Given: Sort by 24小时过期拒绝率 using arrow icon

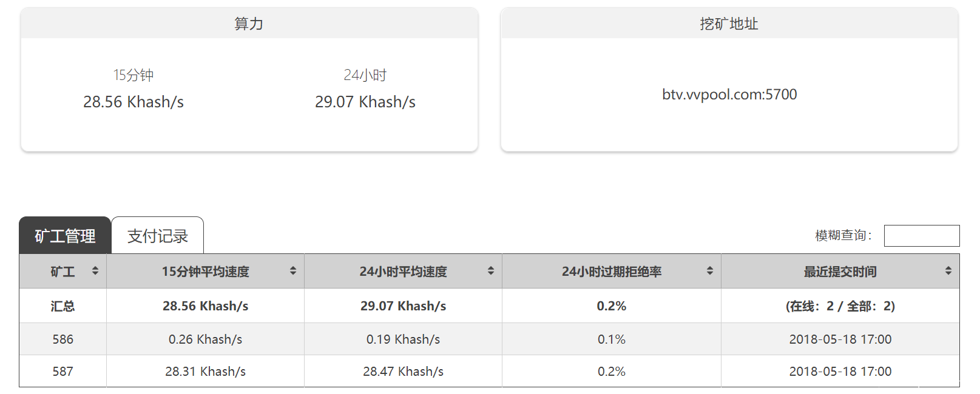Looking at the screenshot, I should (710, 271).
